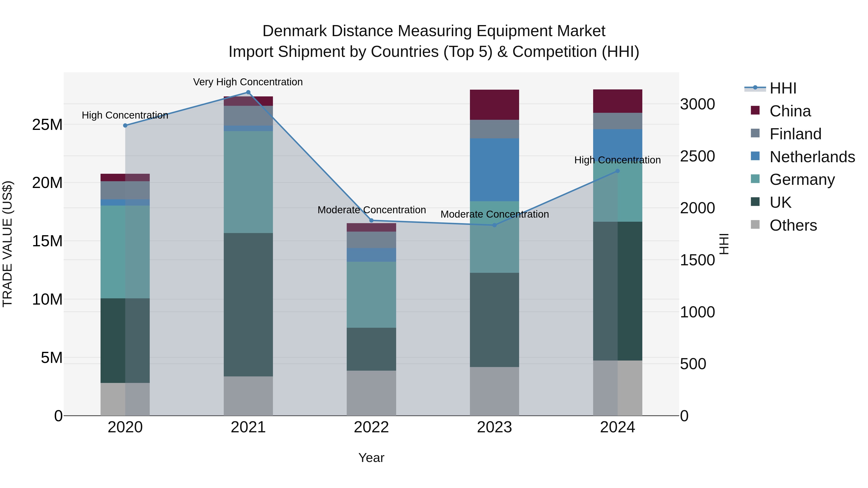868x488 pixels.
Task: Click the 2023 'Moderate Concentration' annotation
Action: [495, 214]
